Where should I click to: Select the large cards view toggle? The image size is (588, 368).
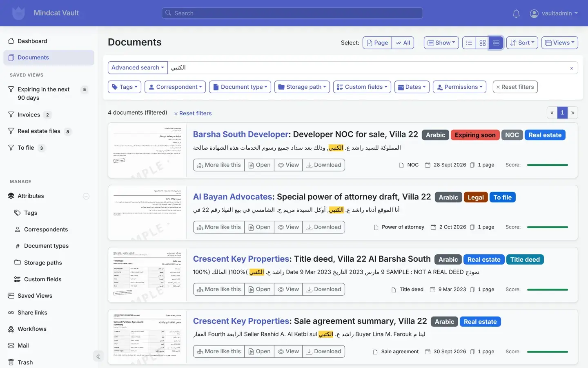pyautogui.click(x=496, y=43)
